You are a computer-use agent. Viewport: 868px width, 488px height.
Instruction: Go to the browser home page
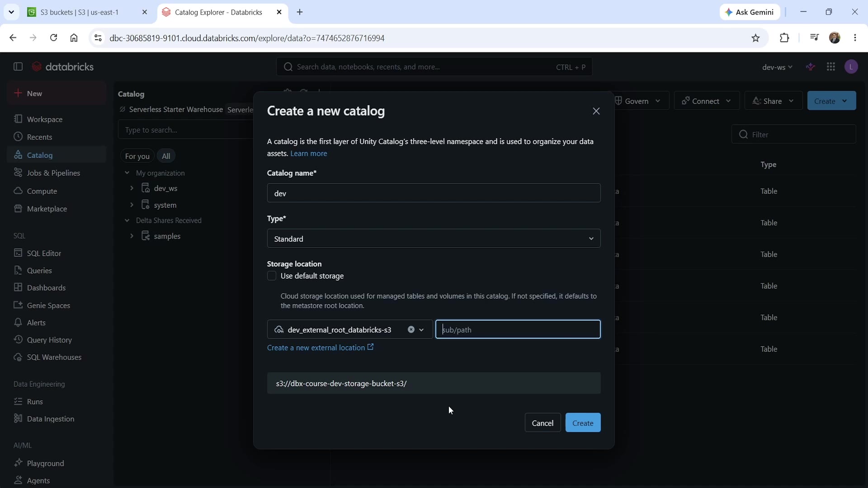[74, 38]
